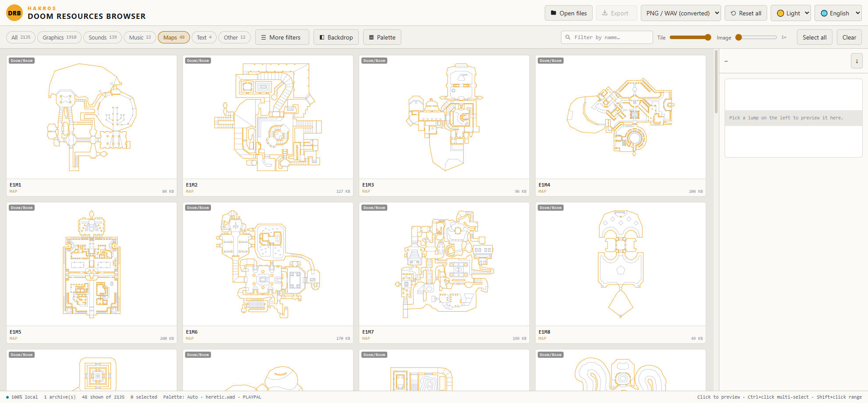Select the E1M1 map thumbnail
This screenshot has height=403, width=868.
92,117
